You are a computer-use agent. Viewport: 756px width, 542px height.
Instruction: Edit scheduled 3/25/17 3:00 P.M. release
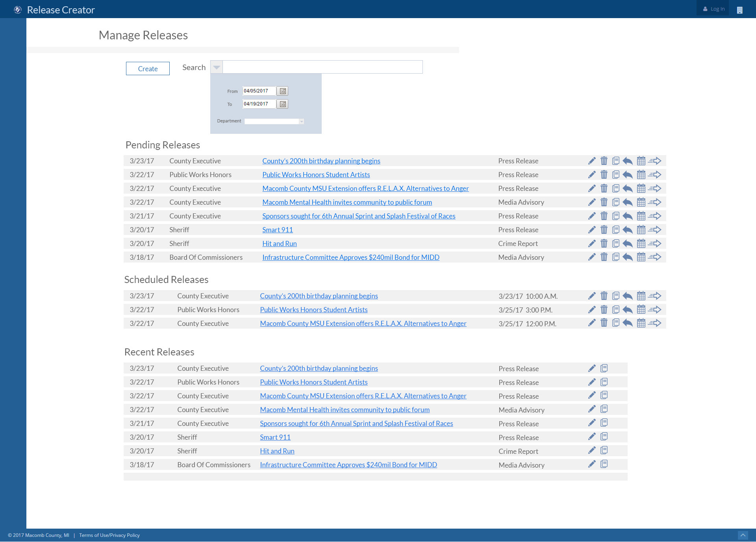click(592, 309)
